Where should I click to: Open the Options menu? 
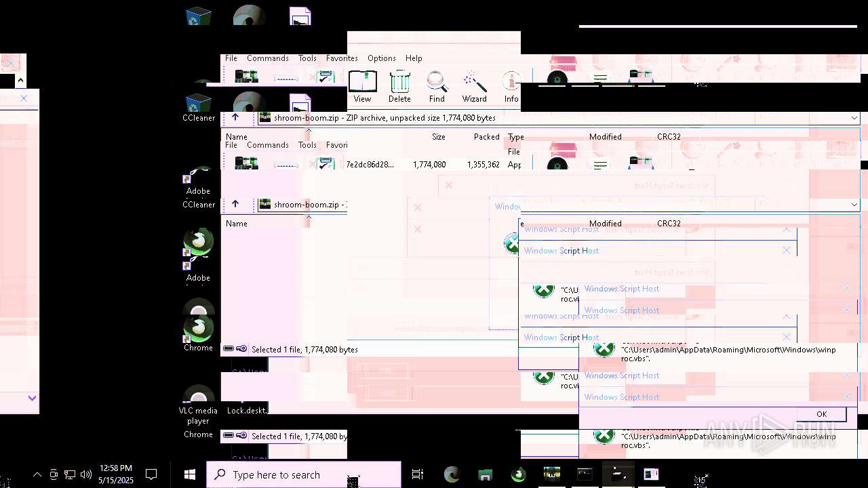(382, 58)
